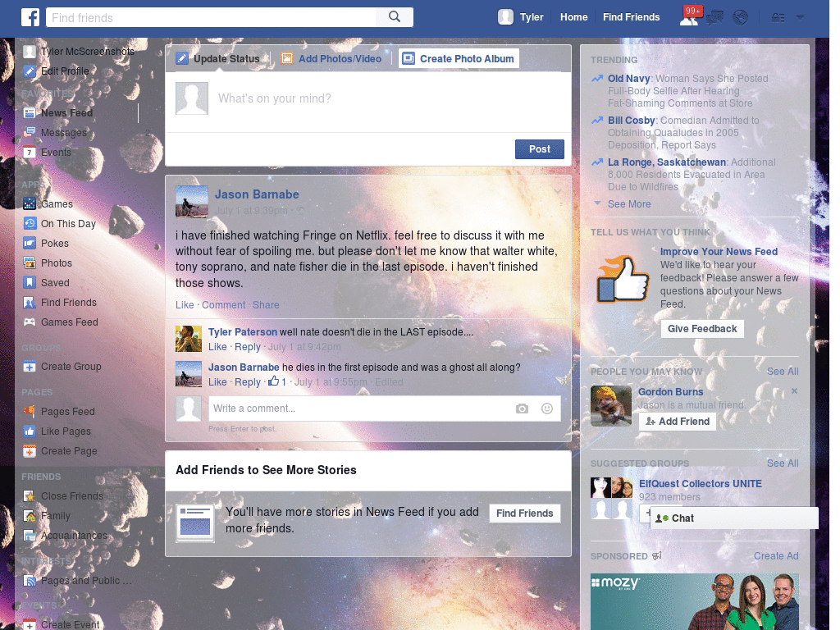Click See All for Suggested Groups
This screenshot has height=630, width=840.
[782, 463]
